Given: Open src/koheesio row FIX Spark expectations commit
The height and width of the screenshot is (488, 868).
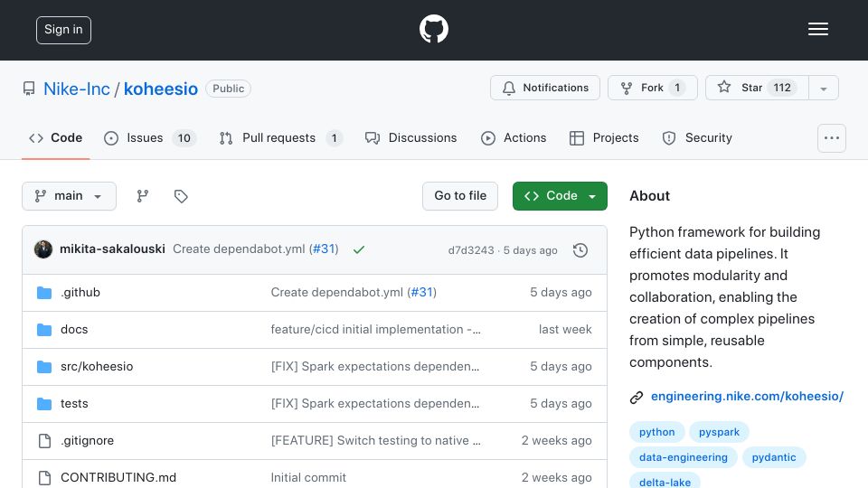Looking at the screenshot, I should (374, 366).
